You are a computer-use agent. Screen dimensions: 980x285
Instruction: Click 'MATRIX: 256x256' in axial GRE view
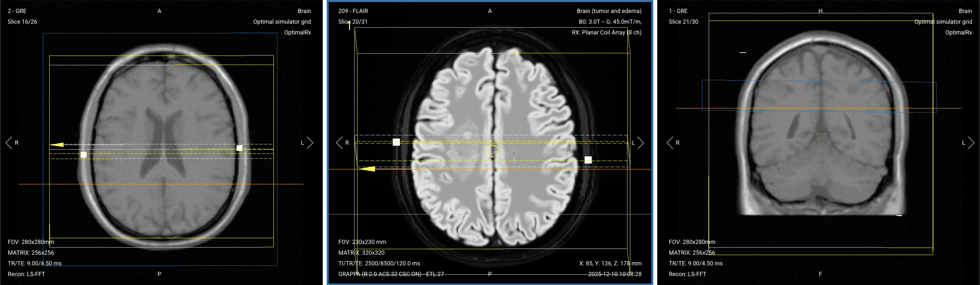31,253
